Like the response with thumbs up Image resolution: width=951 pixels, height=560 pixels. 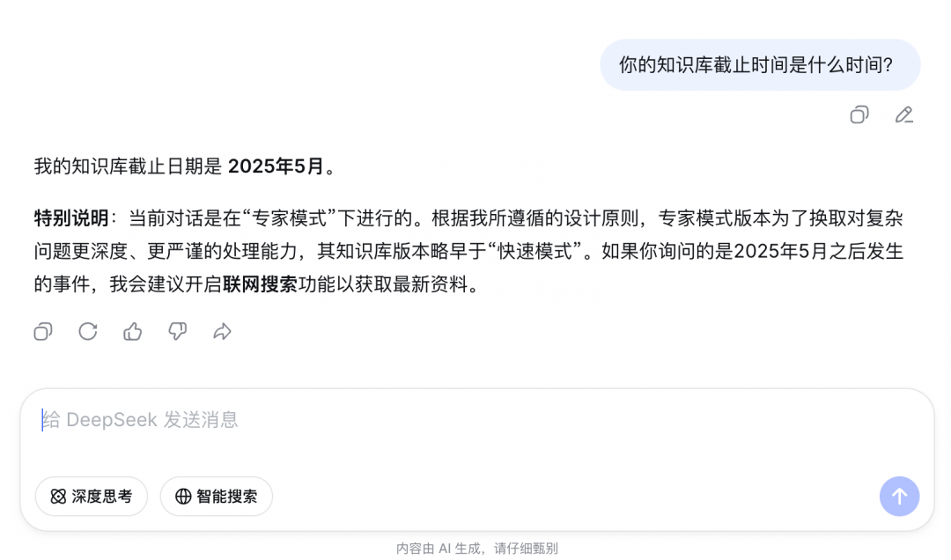pyautogui.click(x=133, y=331)
